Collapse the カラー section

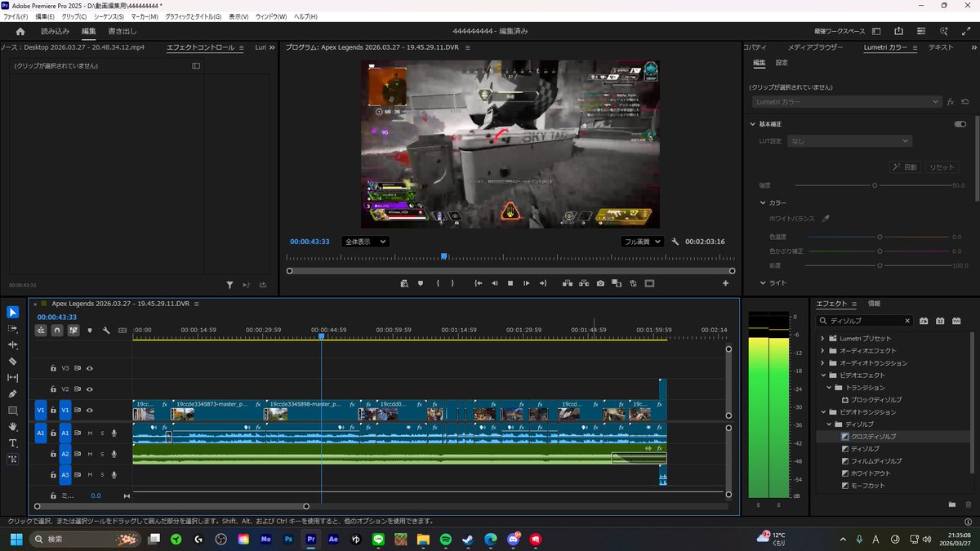(x=763, y=202)
